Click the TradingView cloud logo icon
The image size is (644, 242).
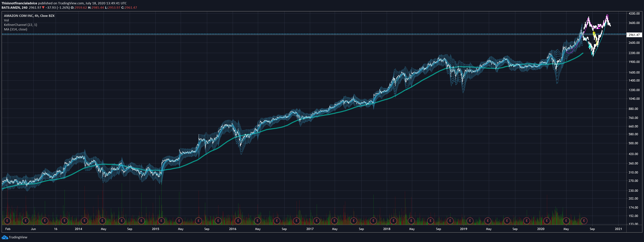5,237
